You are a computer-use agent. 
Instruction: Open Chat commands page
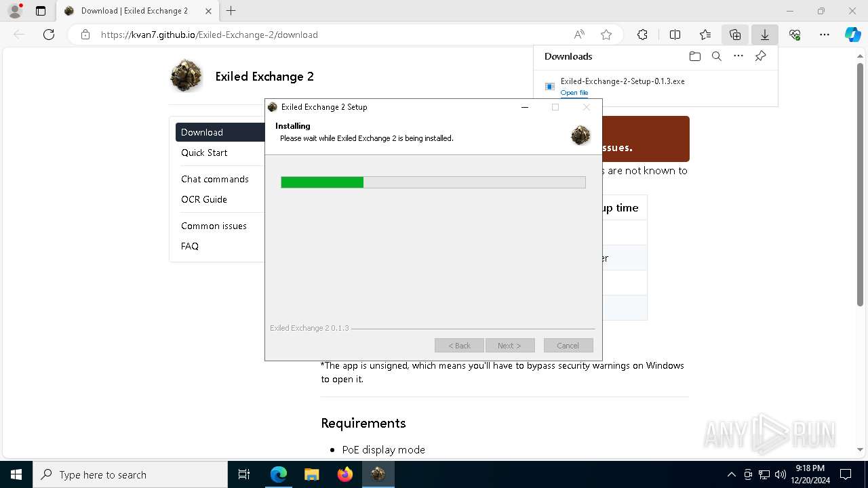coord(215,179)
